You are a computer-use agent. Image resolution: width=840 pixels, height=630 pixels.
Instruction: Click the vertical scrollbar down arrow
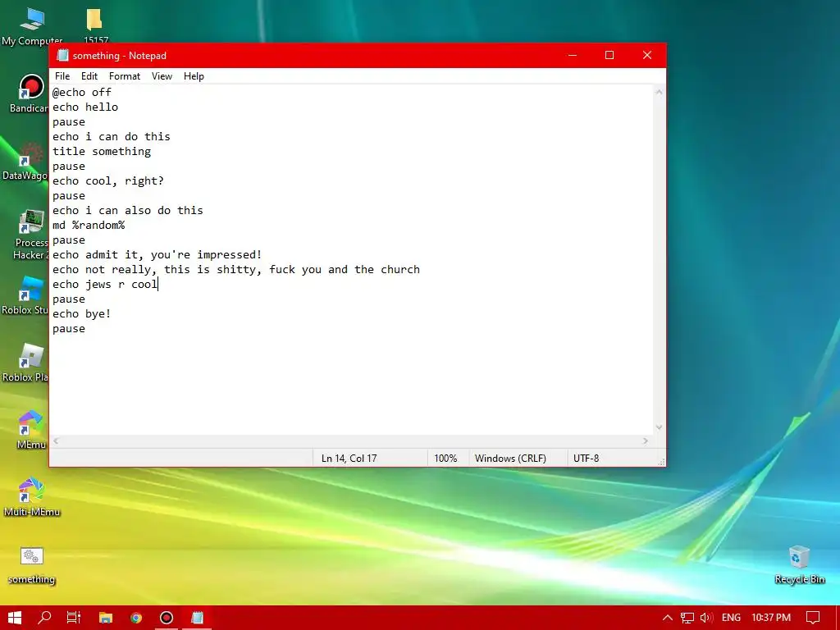(659, 427)
